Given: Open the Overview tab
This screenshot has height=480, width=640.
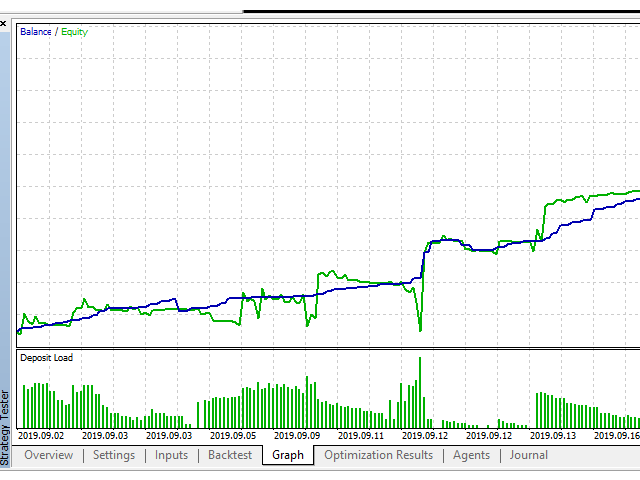Looking at the screenshot, I should [x=48, y=455].
